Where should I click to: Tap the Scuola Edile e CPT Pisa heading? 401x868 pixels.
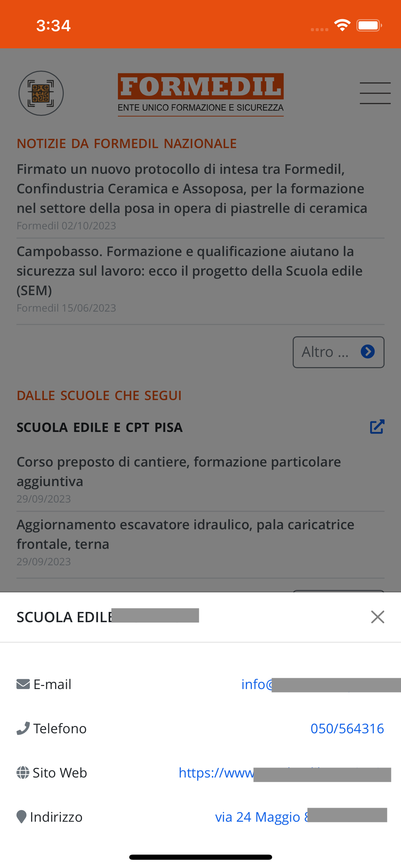coord(100,427)
